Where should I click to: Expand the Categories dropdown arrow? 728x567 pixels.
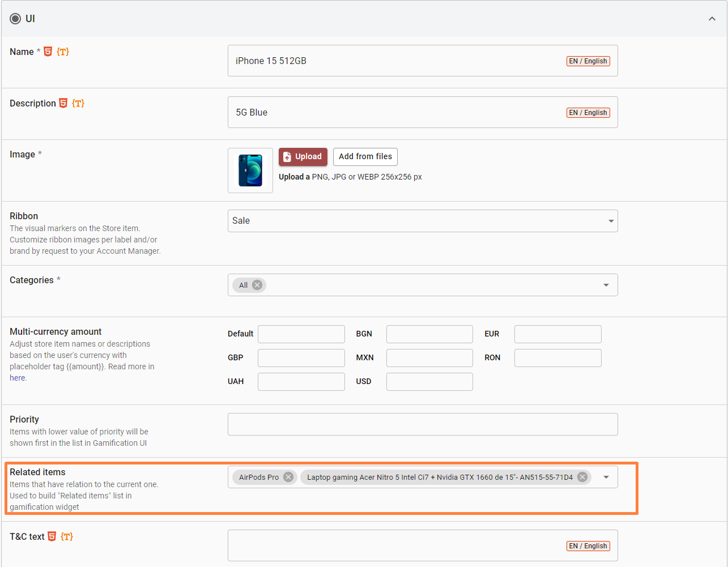pos(606,285)
